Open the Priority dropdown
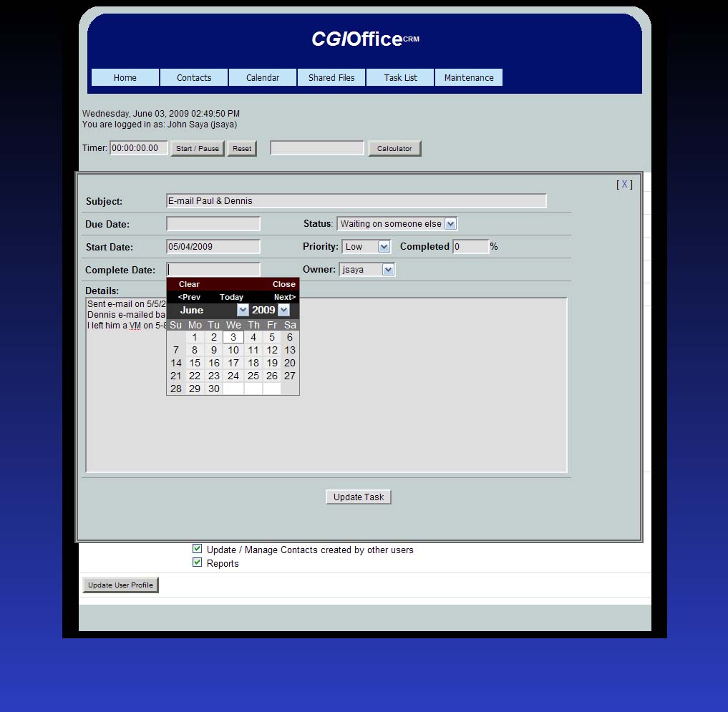728x712 pixels. tap(366, 246)
